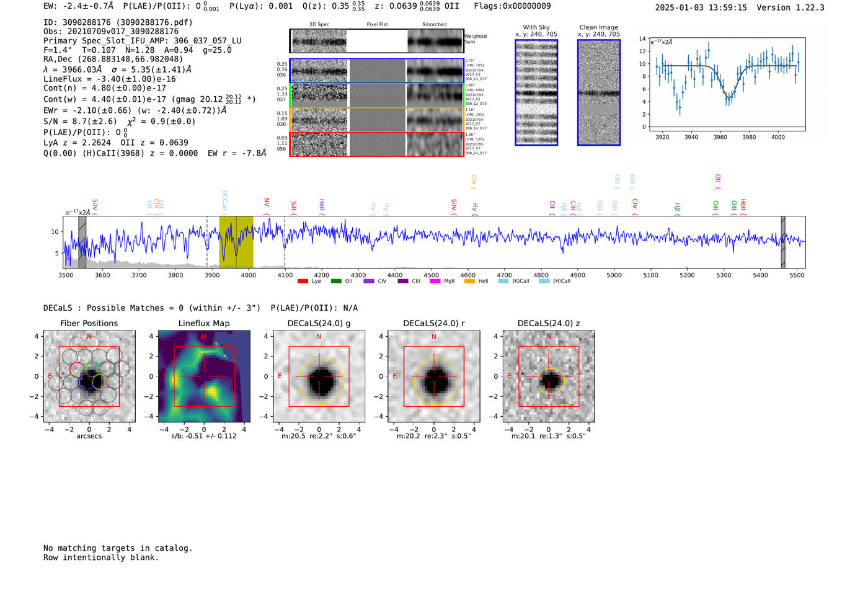Click the DECaLS Possible Matches = 0 line

point(152,308)
